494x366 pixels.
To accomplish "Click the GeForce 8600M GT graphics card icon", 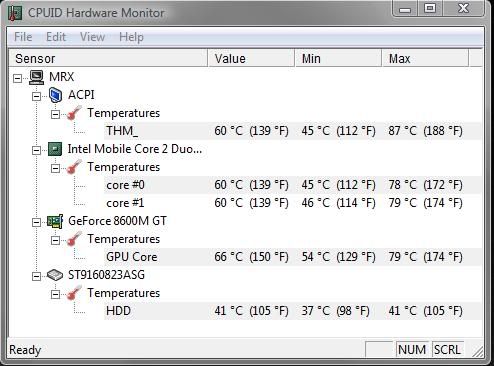I will [55, 221].
